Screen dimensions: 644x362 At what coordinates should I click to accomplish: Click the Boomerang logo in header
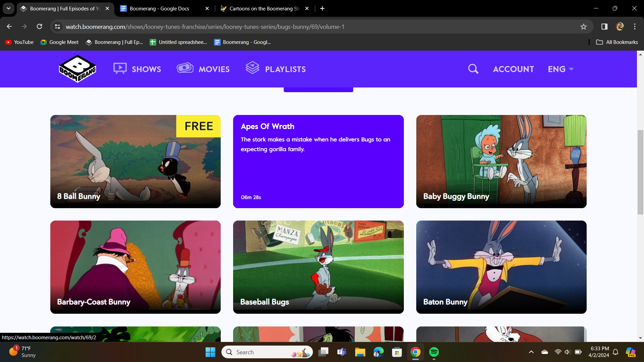click(77, 69)
